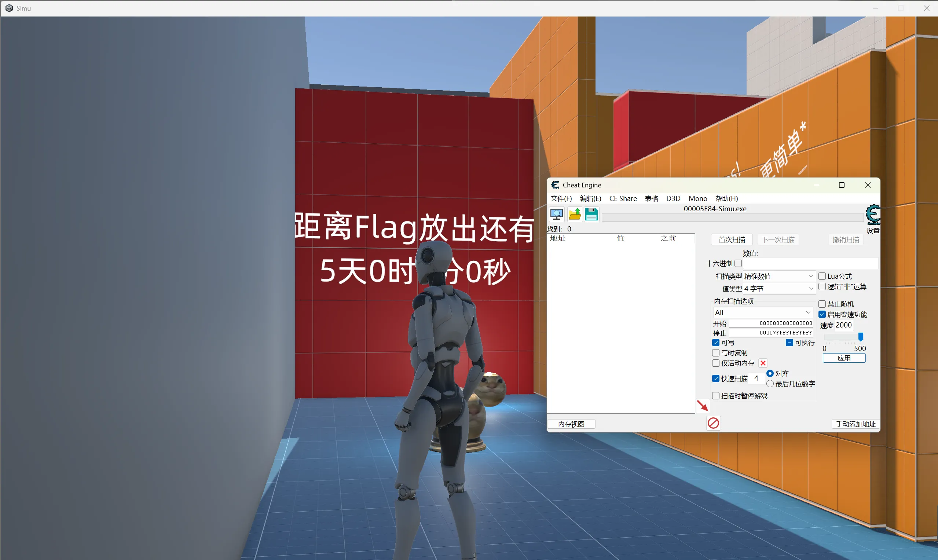Viewport: 938px width, 560px height.
Task: Open the memory region All dropdown
Action: (x=763, y=312)
